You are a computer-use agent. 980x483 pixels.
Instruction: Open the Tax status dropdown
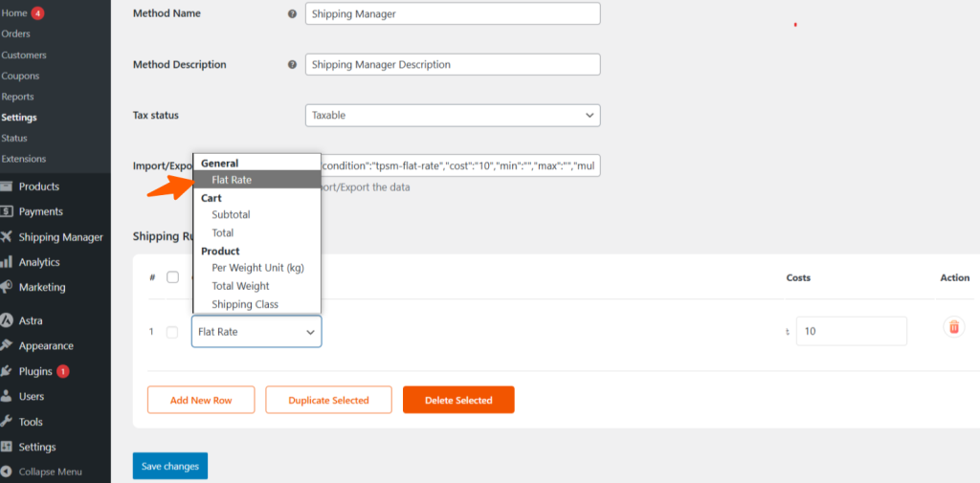452,116
